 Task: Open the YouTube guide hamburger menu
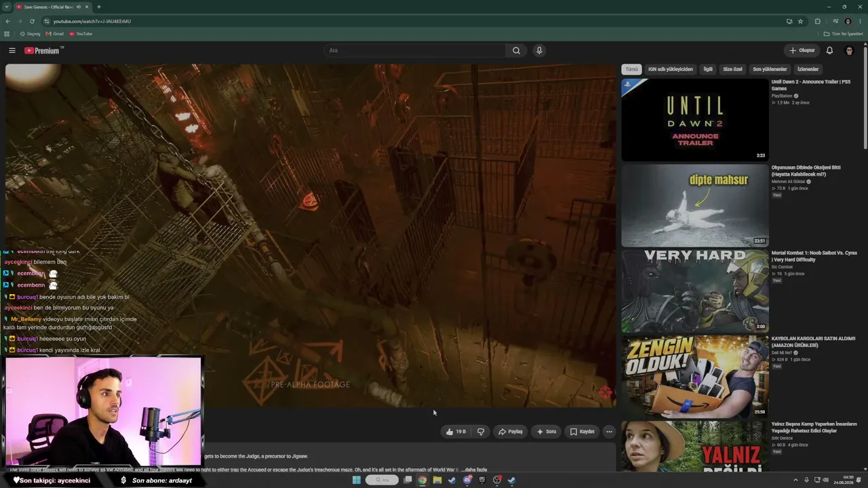[12, 51]
